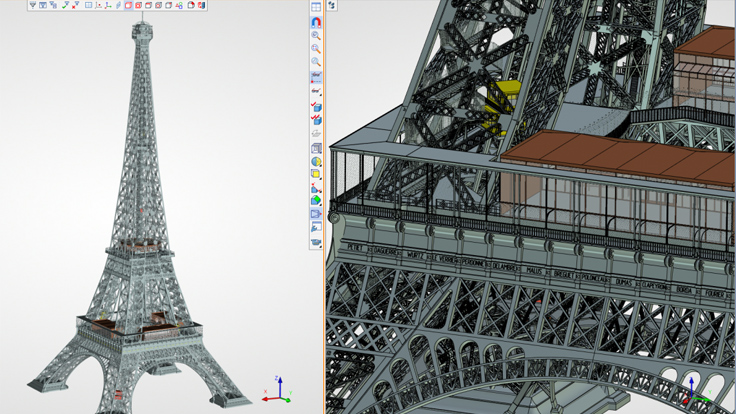The image size is (736, 414).
Task: Open the viewport grid layout icon
Action: click(x=316, y=7)
